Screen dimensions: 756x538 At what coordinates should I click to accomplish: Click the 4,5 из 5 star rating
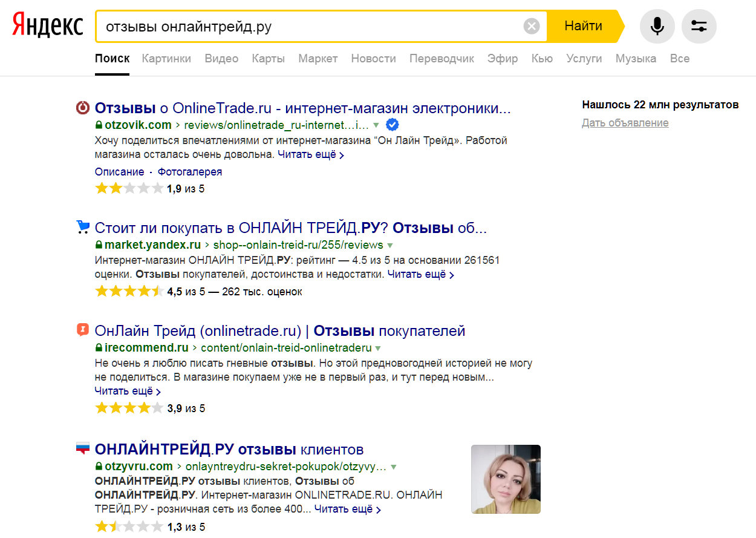198,291
